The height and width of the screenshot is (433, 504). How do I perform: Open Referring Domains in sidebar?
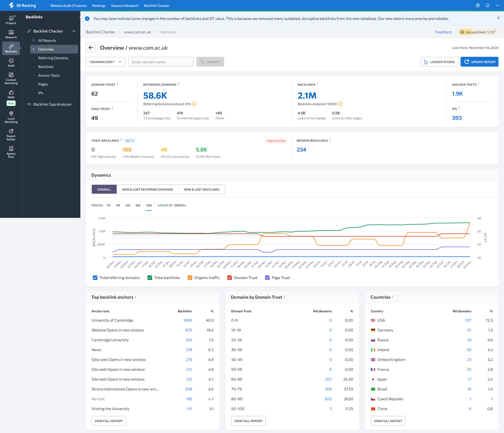pyautogui.click(x=53, y=58)
